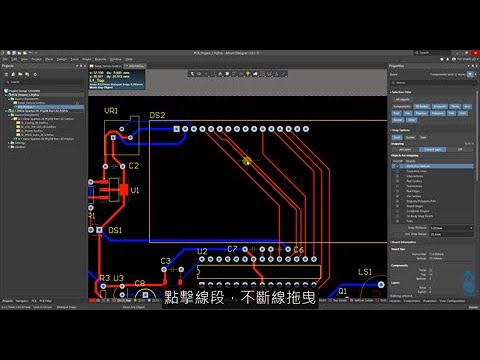Click the filter funnel icon in Properties panel
Image resolution: width=480 pixels, height=360 pixels.
click(x=469, y=74)
